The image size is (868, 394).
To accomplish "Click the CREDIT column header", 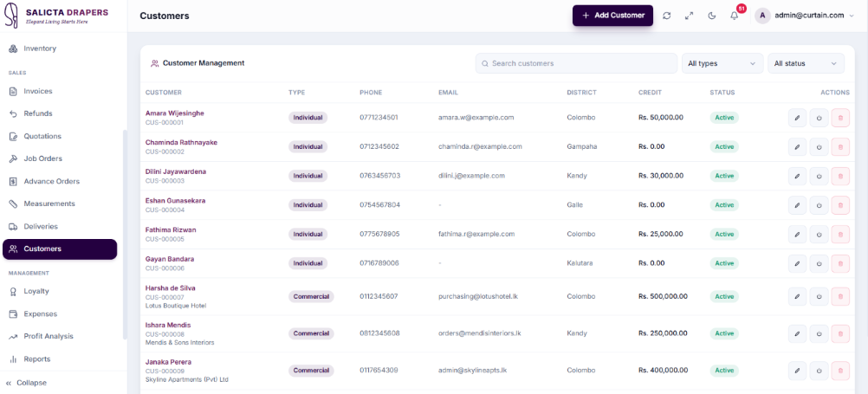I will [x=650, y=93].
